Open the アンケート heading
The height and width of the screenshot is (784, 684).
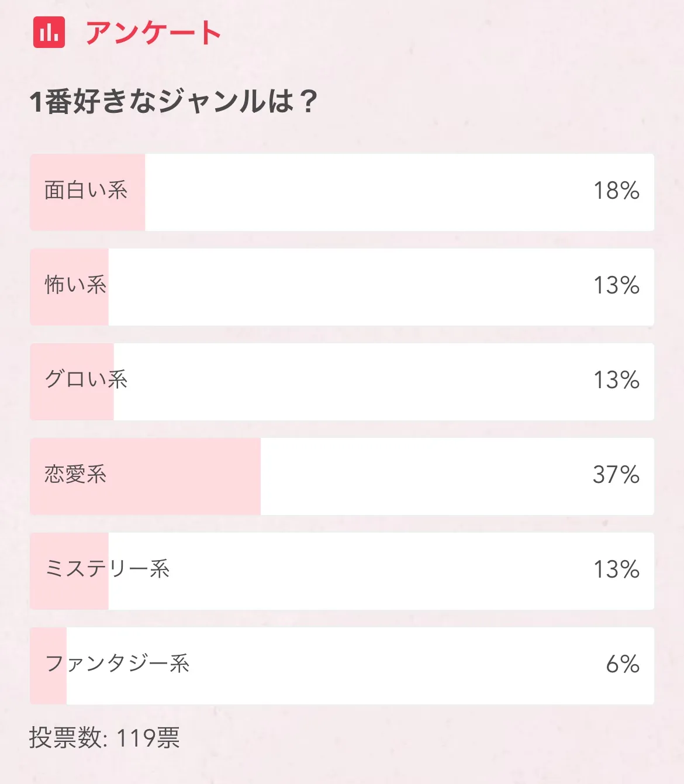click(153, 33)
